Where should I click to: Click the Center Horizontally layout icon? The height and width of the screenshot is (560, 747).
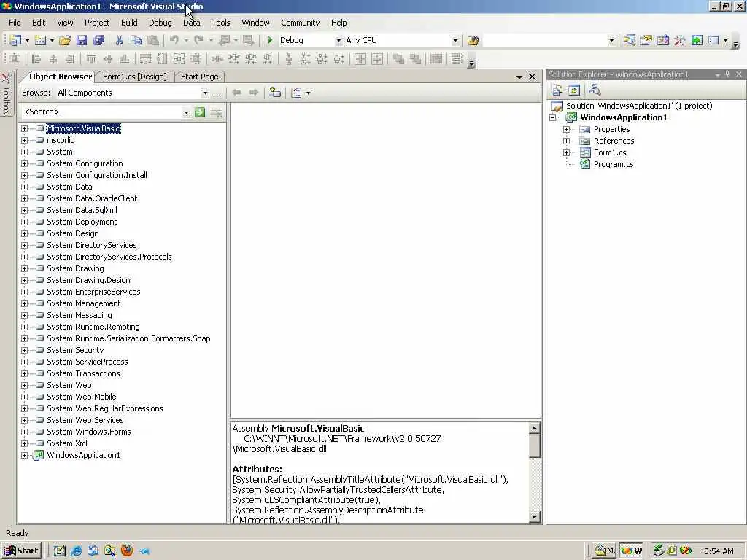pos(360,59)
